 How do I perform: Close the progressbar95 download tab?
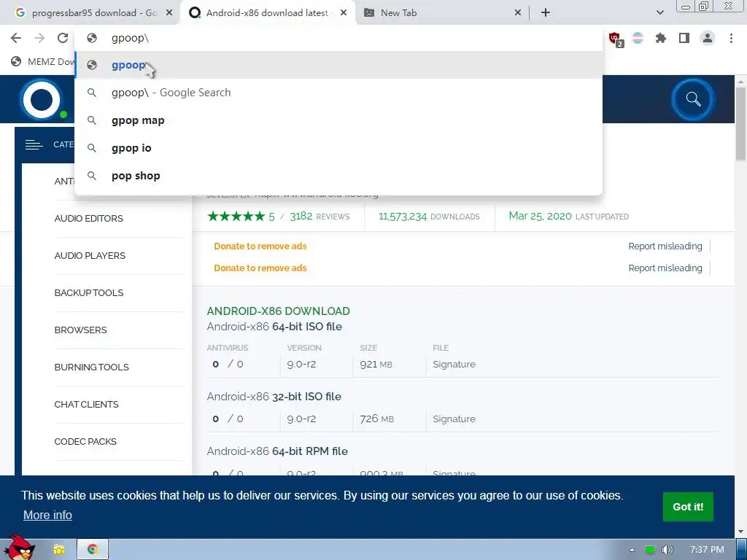tap(169, 13)
